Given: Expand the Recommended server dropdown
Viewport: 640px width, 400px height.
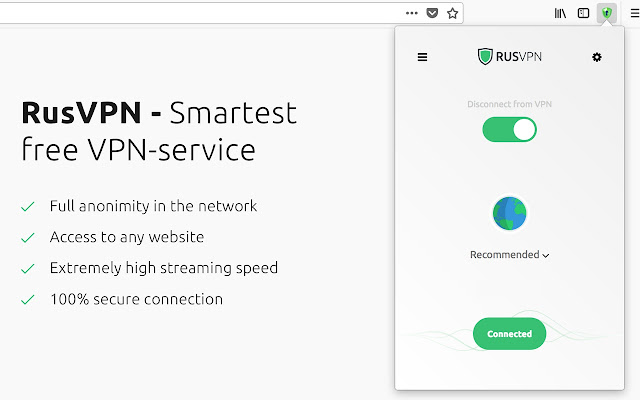Looking at the screenshot, I should [x=509, y=255].
